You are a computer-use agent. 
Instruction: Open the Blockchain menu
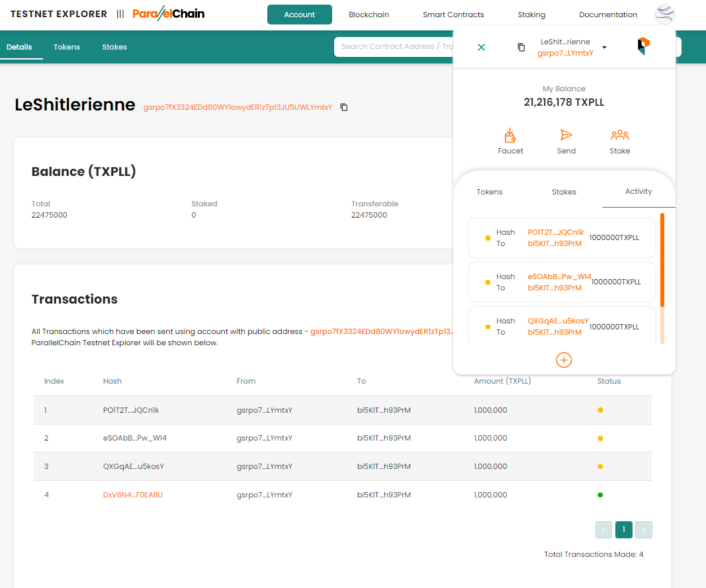point(369,15)
